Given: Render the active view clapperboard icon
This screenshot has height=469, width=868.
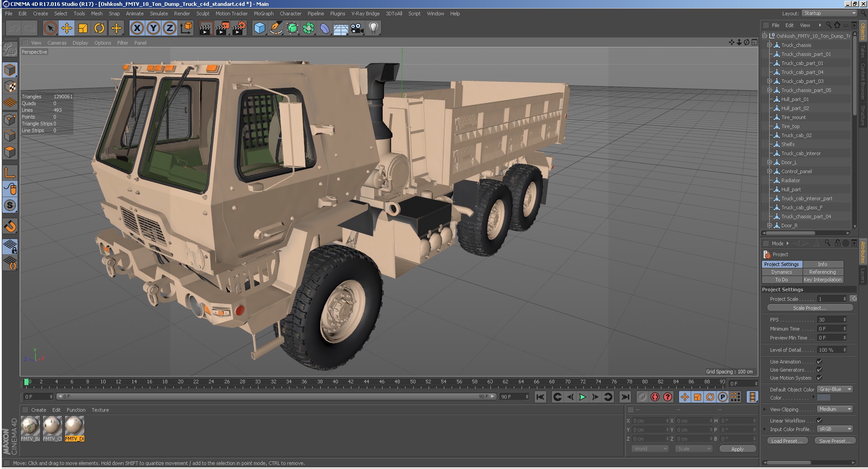Looking at the screenshot, I should coord(205,28).
